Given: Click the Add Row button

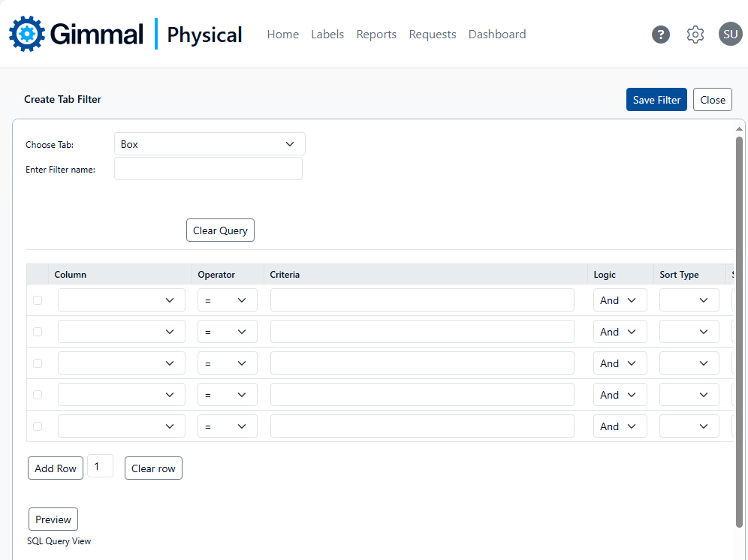Looking at the screenshot, I should pyautogui.click(x=56, y=468).
